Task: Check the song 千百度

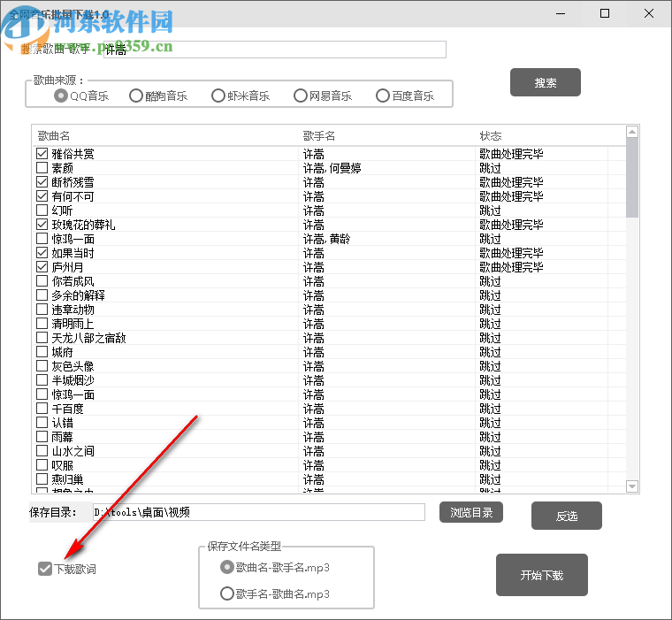Action: pos(42,409)
